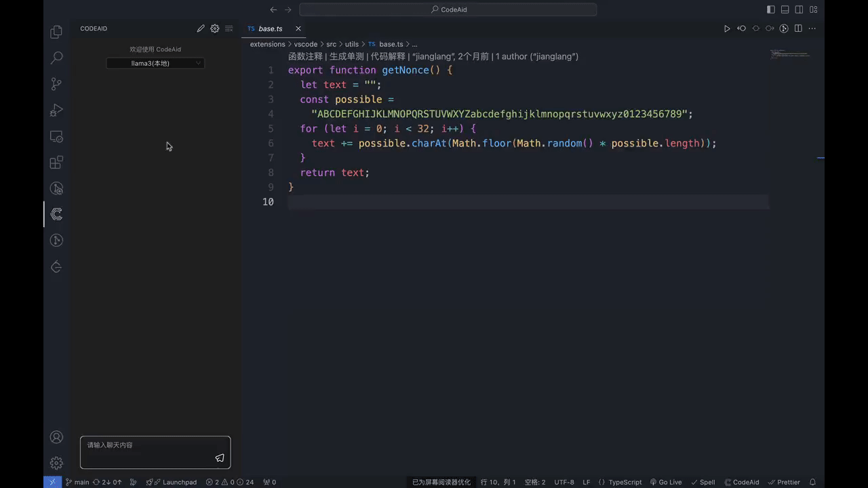This screenshot has width=868, height=488.
Task: Click the chat input field 请输入聊天内容
Action: click(x=155, y=452)
